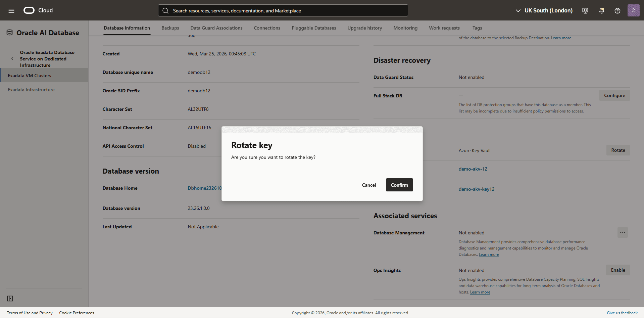Switch to the Backups tab
This screenshot has height=318, width=644.
click(x=170, y=28)
